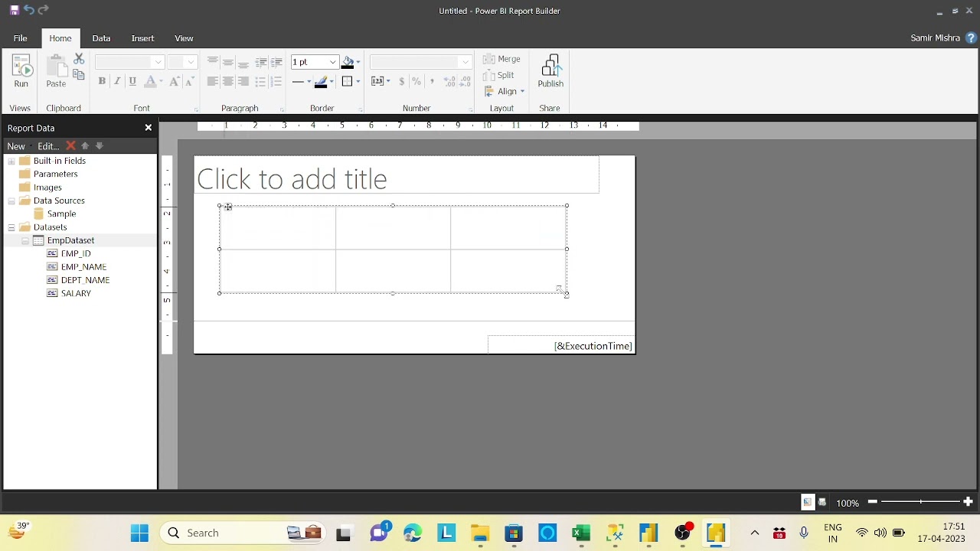Open the font size combo box
The image size is (980, 551).
[183, 62]
